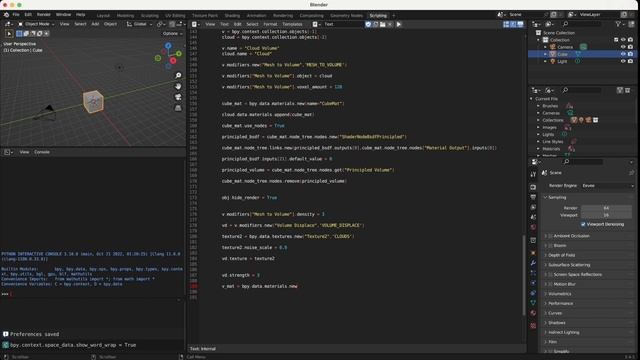The width and height of the screenshot is (640, 360).
Task: Click the properties editor search field
Action: (583, 162)
